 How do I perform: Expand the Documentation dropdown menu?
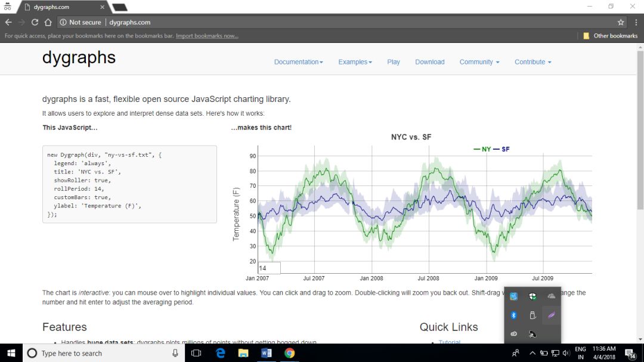pos(299,62)
